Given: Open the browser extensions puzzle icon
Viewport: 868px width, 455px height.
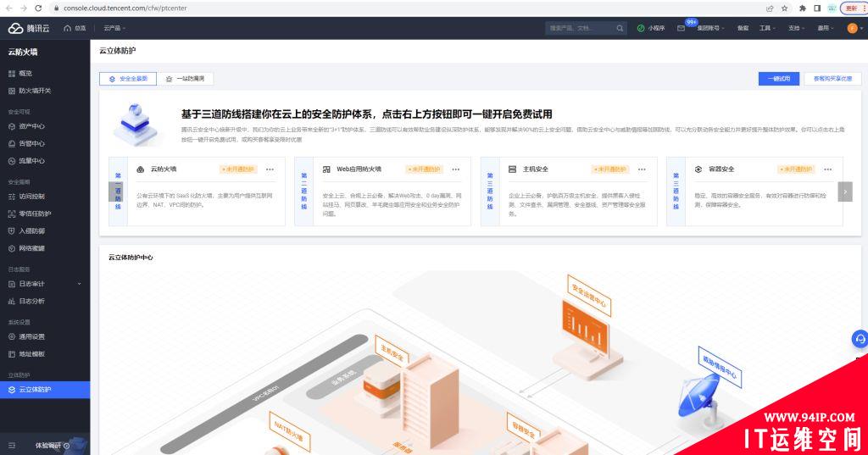Looking at the screenshot, I should 803,8.
